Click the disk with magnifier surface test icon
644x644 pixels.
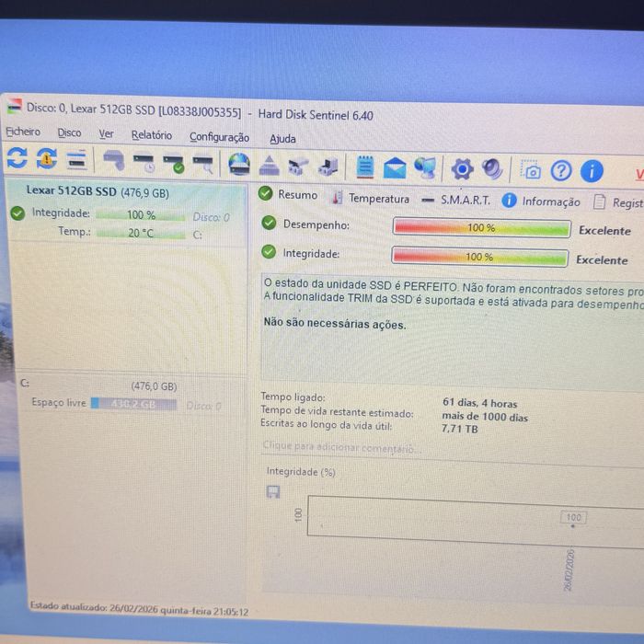tap(203, 164)
